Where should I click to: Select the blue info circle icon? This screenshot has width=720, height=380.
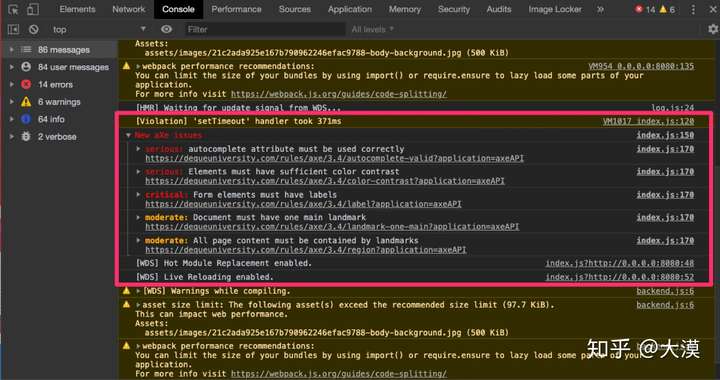coord(26,119)
